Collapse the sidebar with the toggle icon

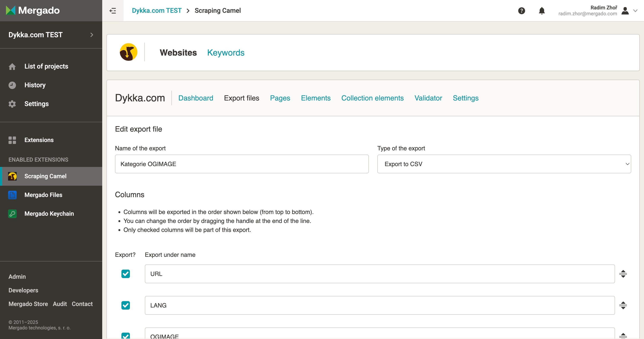[x=113, y=11]
